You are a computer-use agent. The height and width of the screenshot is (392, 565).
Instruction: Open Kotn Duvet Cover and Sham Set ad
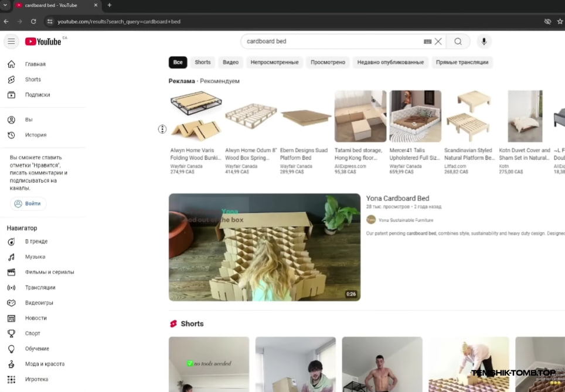525,132
